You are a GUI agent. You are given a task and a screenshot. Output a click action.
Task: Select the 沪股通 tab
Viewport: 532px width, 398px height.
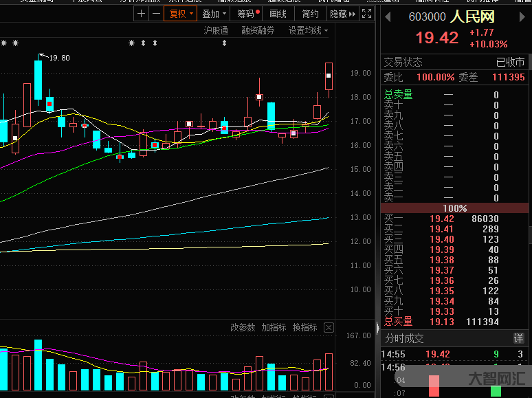[x=216, y=30]
